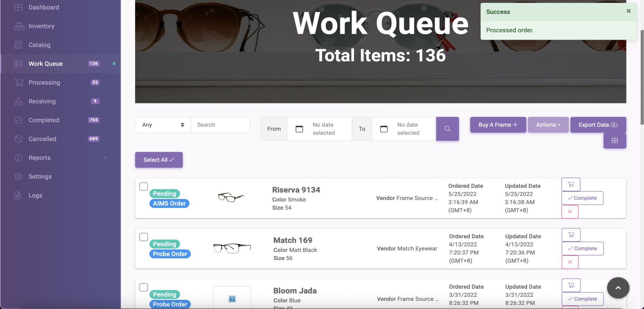644x309 pixels.
Task: Open the Settings page
Action: click(40, 176)
